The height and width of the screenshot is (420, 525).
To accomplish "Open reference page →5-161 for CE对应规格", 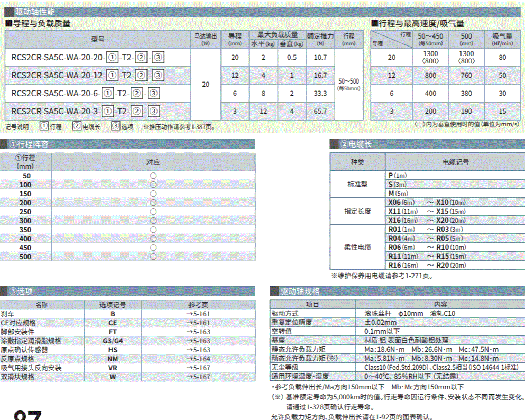I will coord(198,323).
